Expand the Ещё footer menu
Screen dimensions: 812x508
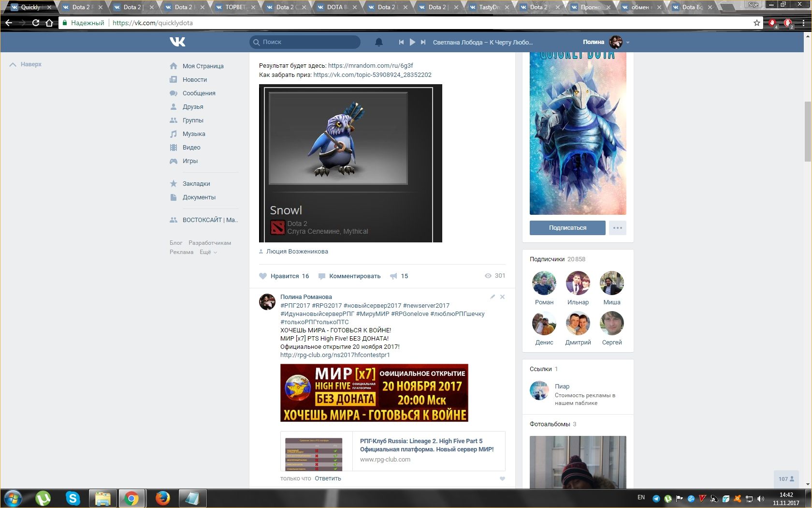pos(208,252)
